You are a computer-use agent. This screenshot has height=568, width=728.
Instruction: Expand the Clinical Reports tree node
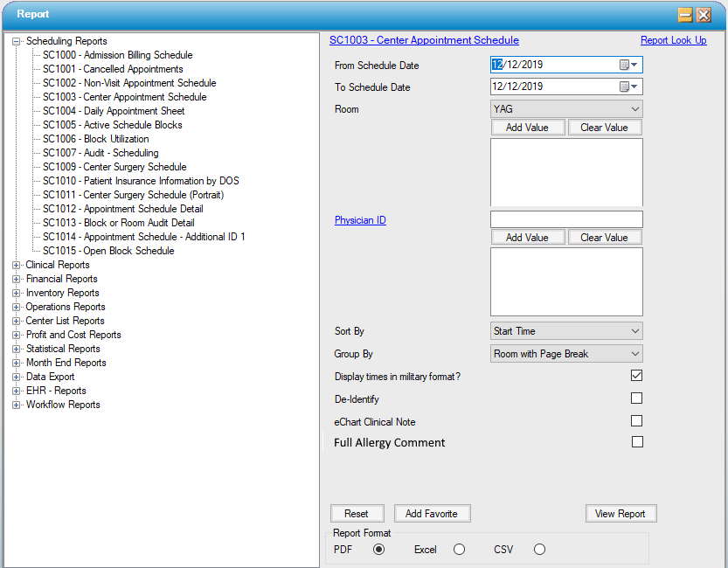click(16, 265)
